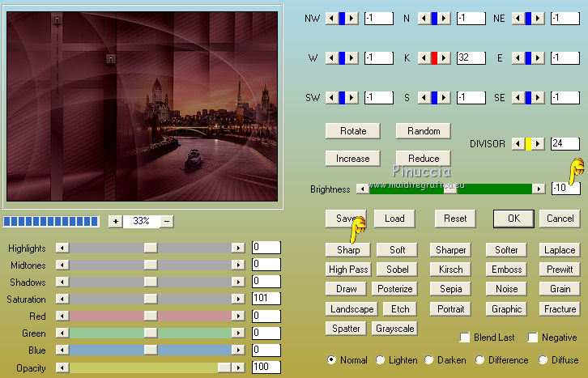Click Brightness slider left arrow
This screenshot has width=588, height=378.
362,189
